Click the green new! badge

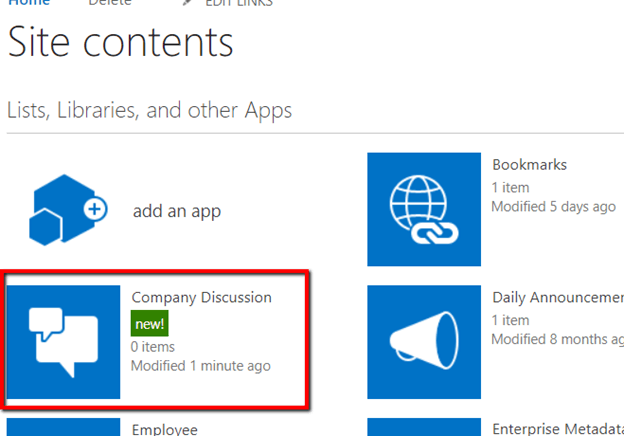(150, 323)
